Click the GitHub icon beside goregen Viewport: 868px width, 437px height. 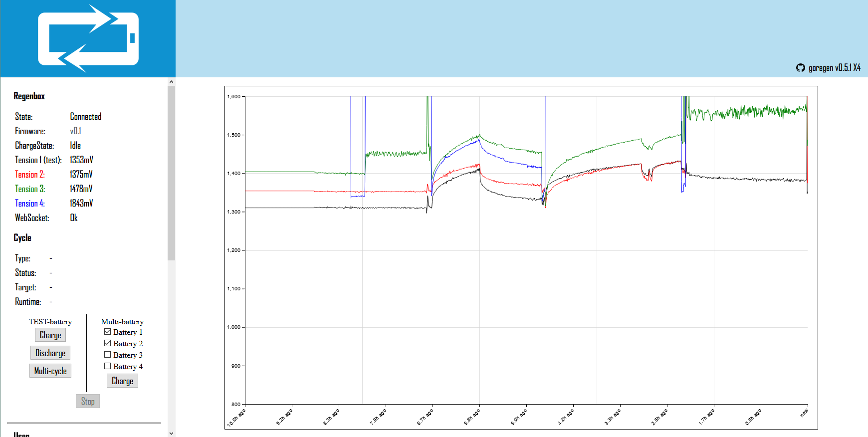click(801, 68)
